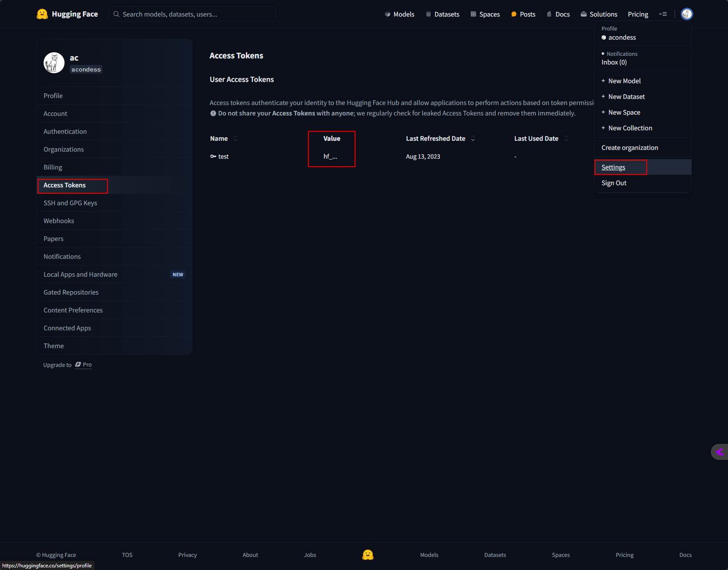Open Datasets in the top navigation

click(x=442, y=14)
